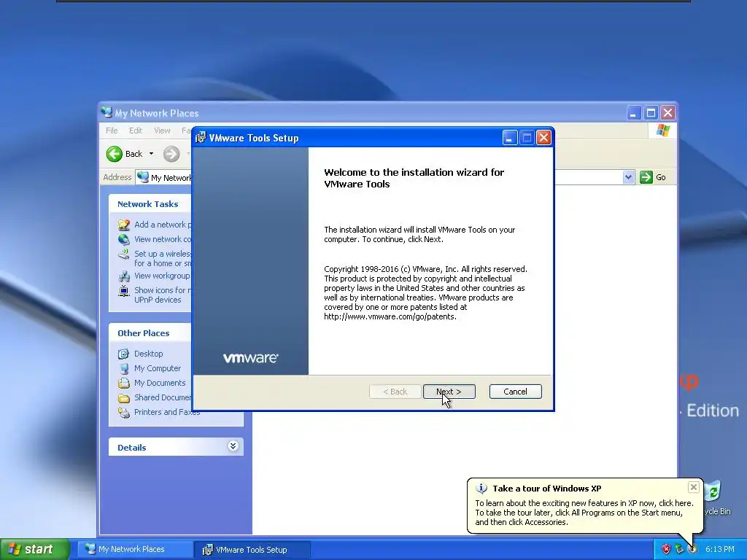Click the Windows XP tour tray icon
747x560 pixels.
[692, 549]
